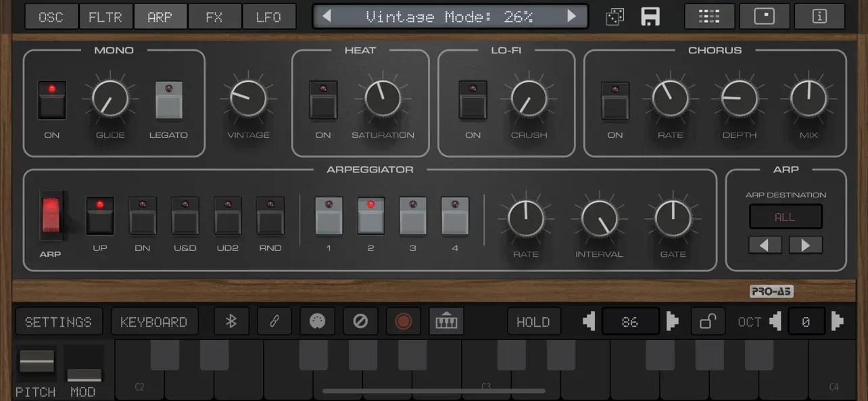The image size is (868, 401).
Task: Click the SATURATION knob
Action: point(383,99)
